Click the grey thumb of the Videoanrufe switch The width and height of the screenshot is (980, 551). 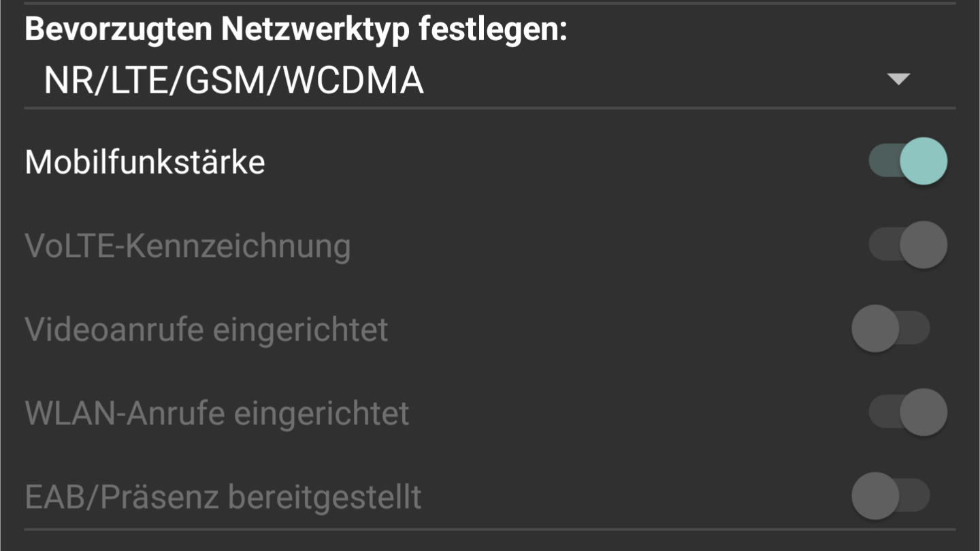click(875, 329)
